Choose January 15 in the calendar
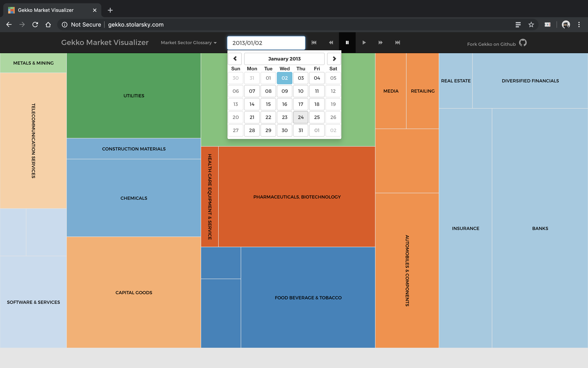Viewport: 588px width, 368px height. (268, 104)
